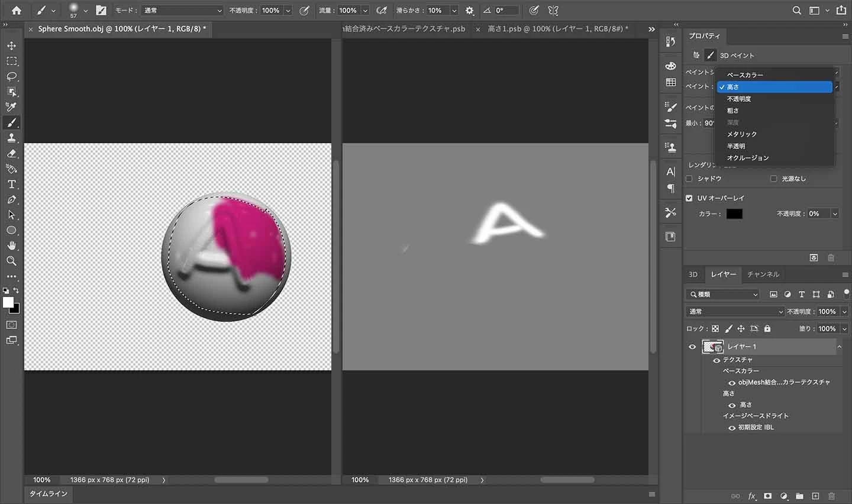Open the flow 流量 dropdown arrow
This screenshot has height=504, width=852.
click(x=365, y=11)
